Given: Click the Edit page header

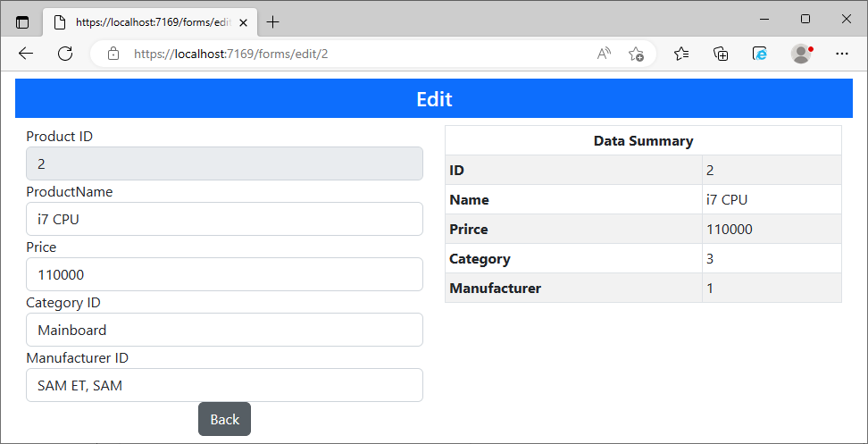Looking at the screenshot, I should tap(434, 98).
